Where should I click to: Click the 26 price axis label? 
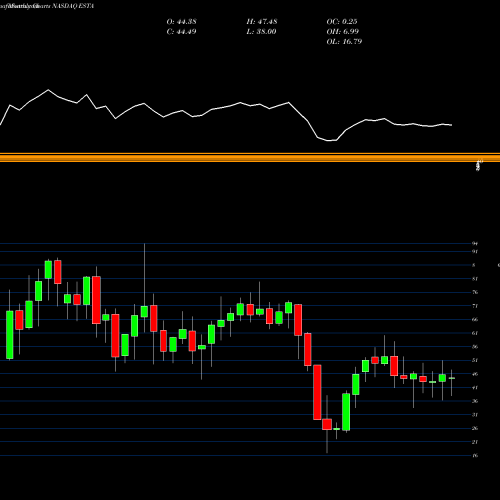[x=475, y=428]
